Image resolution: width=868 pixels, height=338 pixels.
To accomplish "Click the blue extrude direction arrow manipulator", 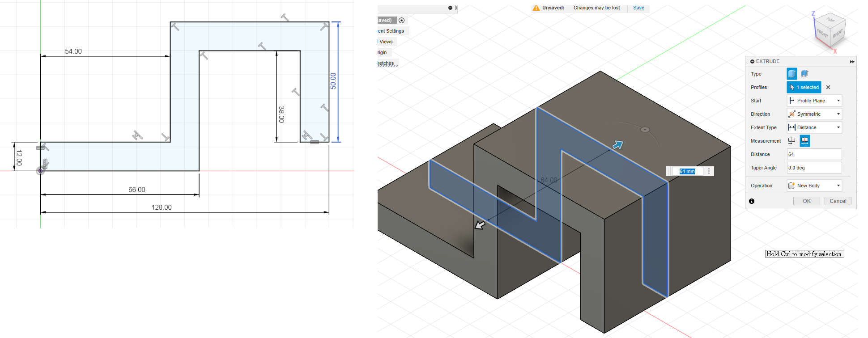I will click(618, 145).
